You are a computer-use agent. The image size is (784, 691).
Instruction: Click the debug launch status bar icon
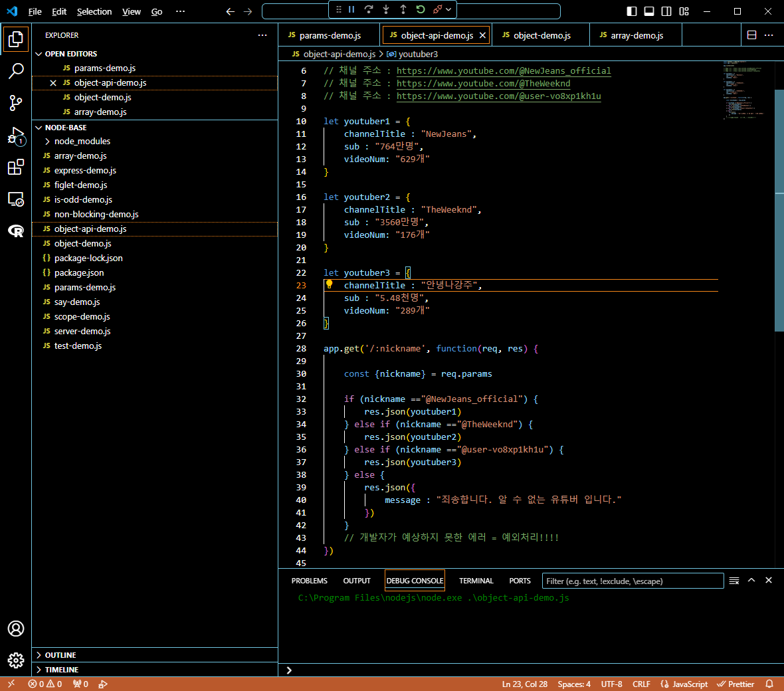coord(102,684)
